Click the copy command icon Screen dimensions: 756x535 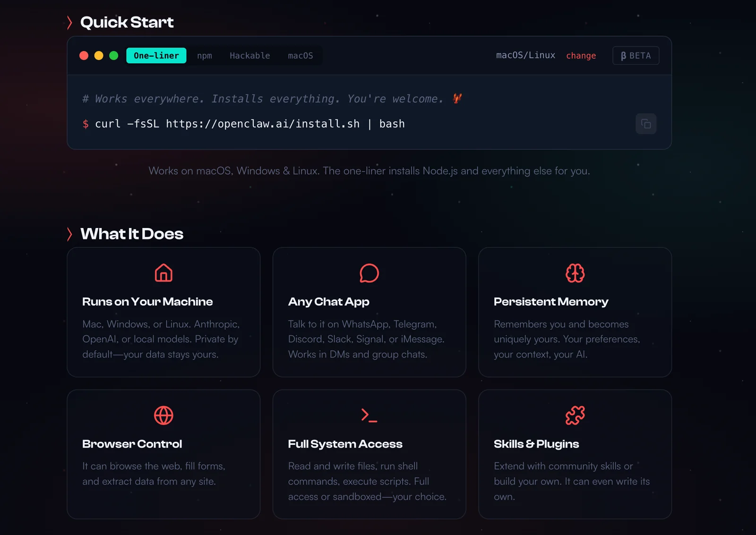coord(645,124)
